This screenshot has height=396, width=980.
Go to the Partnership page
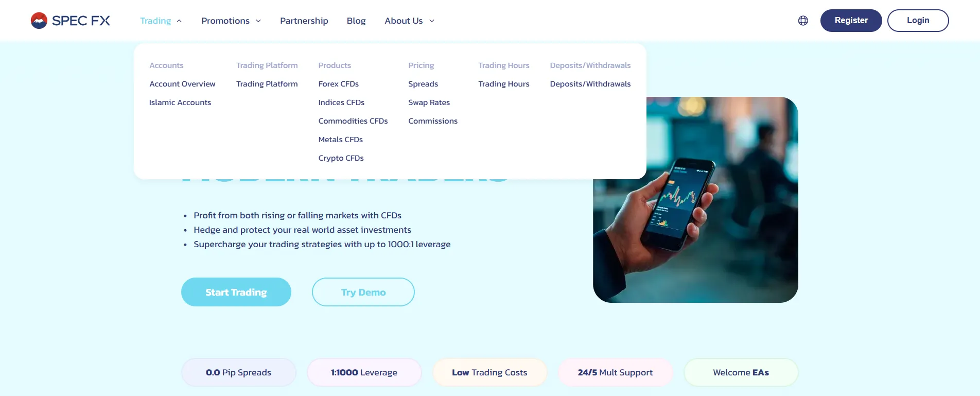(x=304, y=21)
